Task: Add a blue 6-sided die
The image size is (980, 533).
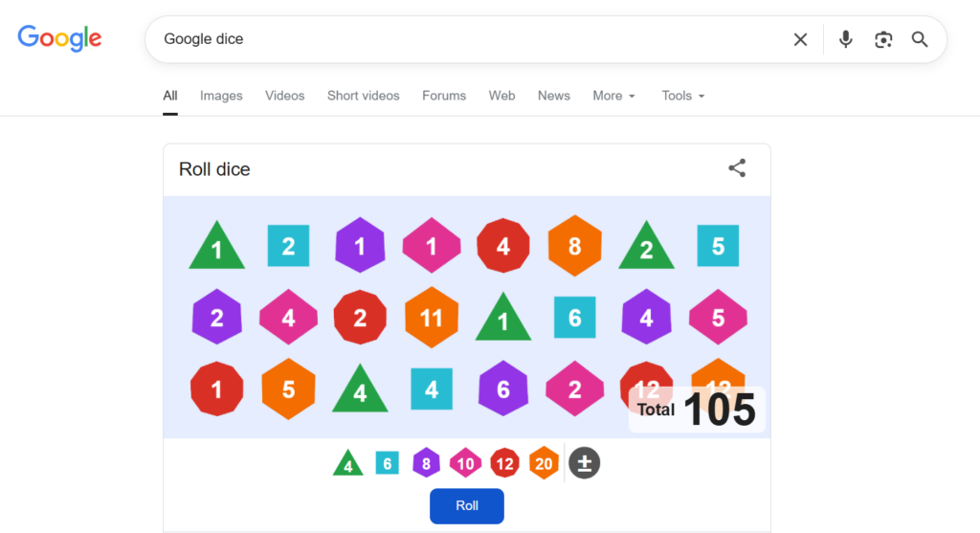Action: click(x=387, y=463)
